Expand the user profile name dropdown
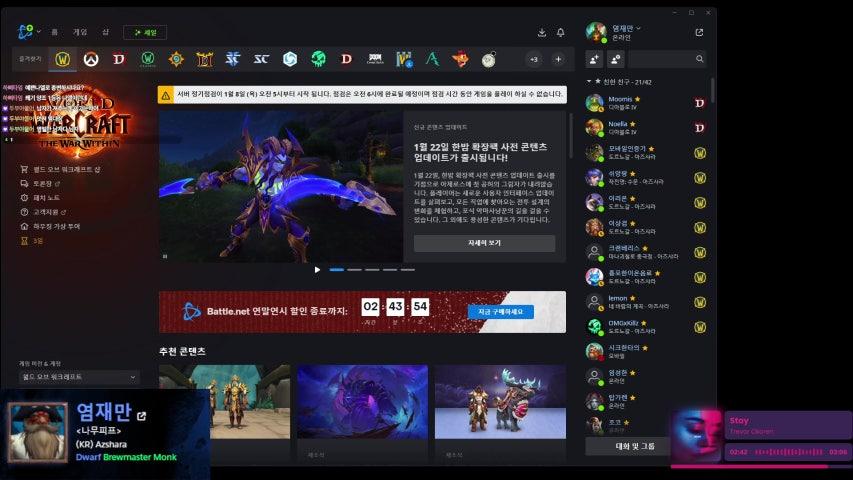 pos(626,28)
